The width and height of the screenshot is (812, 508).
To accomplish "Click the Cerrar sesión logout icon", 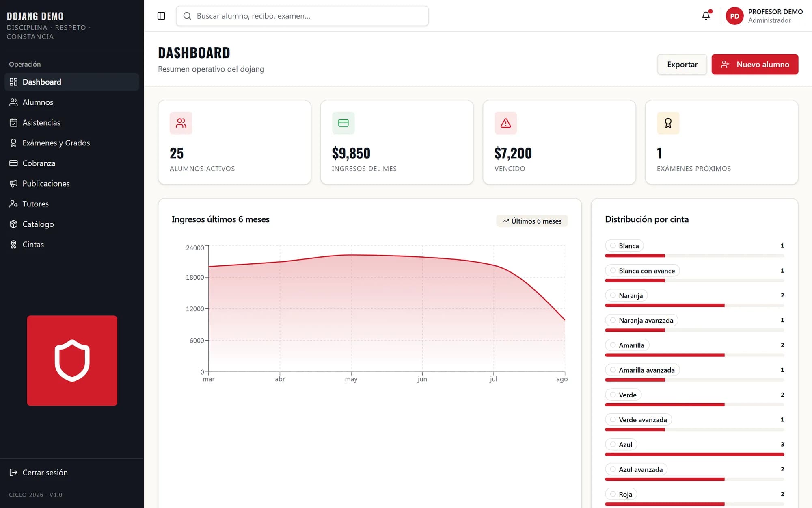I will (13, 472).
